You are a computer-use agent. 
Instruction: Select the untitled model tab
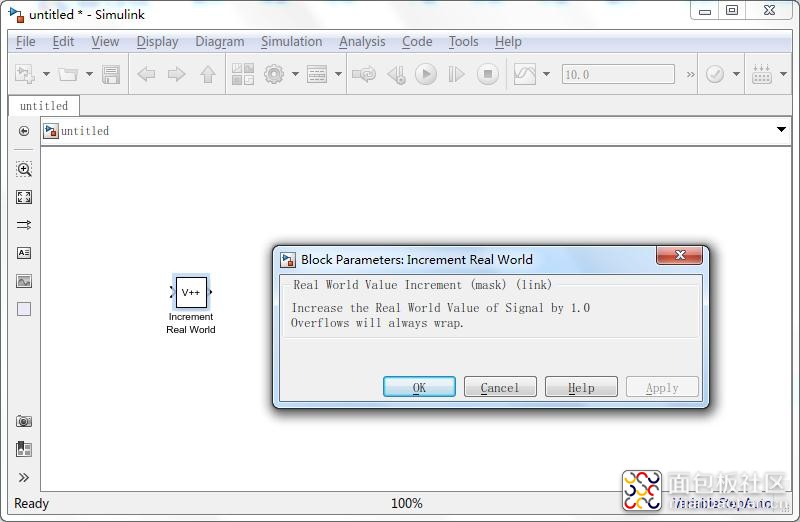(44, 106)
